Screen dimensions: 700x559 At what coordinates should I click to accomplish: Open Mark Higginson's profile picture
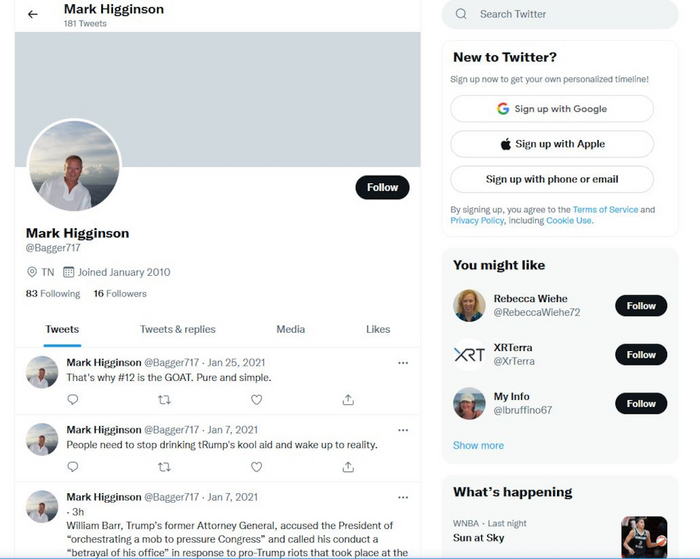[x=74, y=166]
